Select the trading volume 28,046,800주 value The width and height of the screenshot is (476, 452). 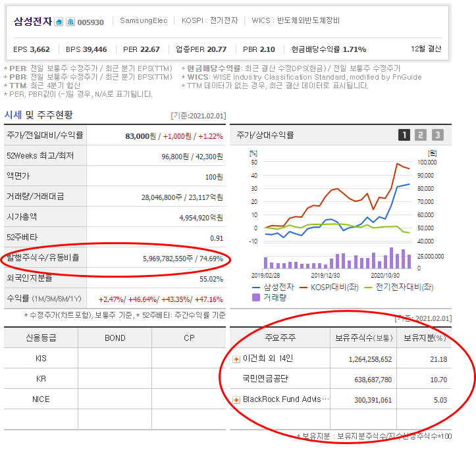pos(161,197)
